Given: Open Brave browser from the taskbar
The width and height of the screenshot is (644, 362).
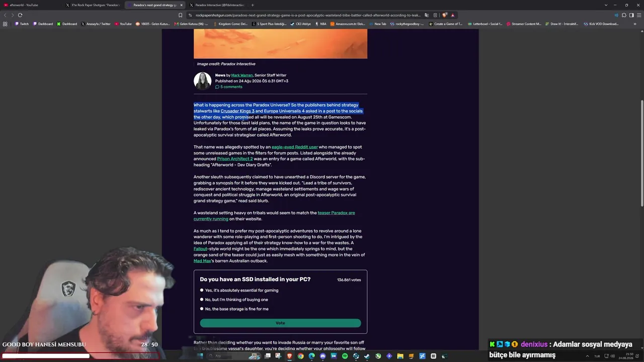Looking at the screenshot, I should click(289, 356).
